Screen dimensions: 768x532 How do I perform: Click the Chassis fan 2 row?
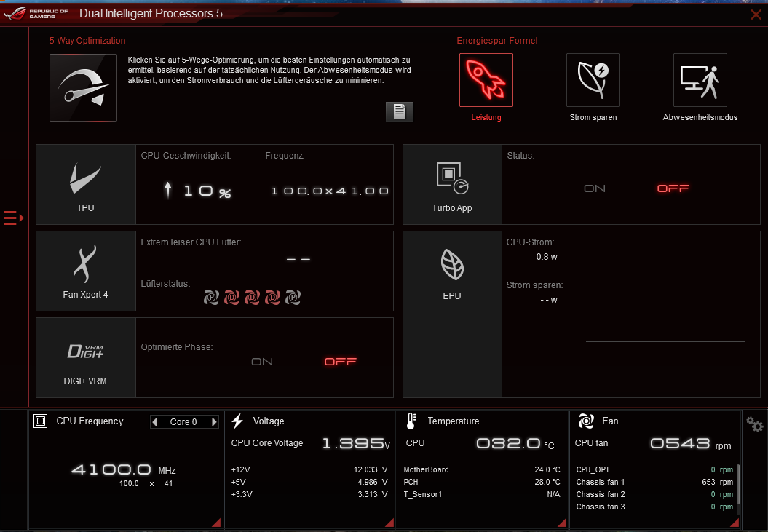[x=654, y=494]
